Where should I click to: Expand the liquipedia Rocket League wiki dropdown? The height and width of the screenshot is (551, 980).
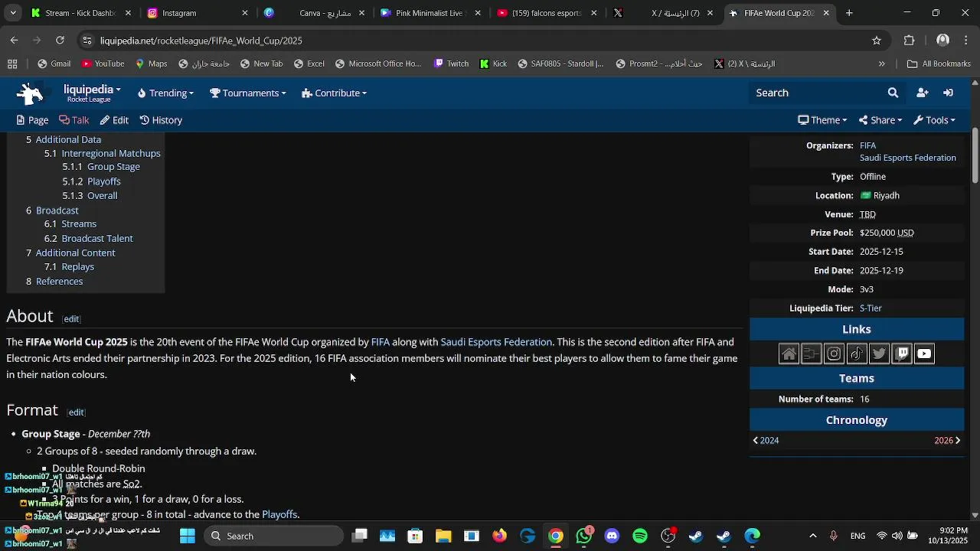(92, 93)
